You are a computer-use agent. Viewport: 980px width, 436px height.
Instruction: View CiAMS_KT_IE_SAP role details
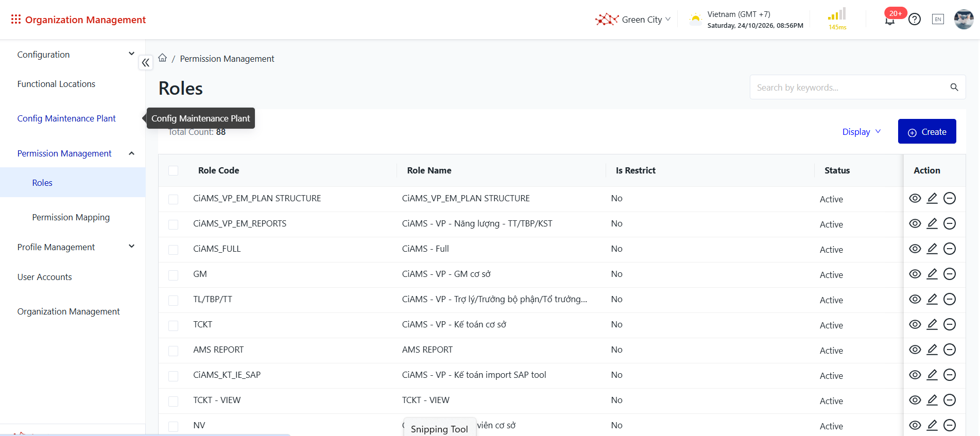[x=915, y=375]
